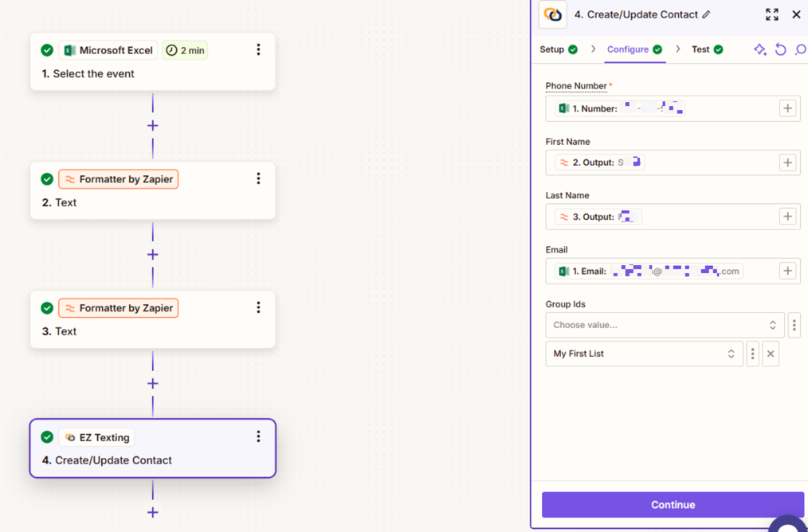Viewport: 808px width, 532px height.
Task: Click the Group Ids label
Action: coord(565,304)
